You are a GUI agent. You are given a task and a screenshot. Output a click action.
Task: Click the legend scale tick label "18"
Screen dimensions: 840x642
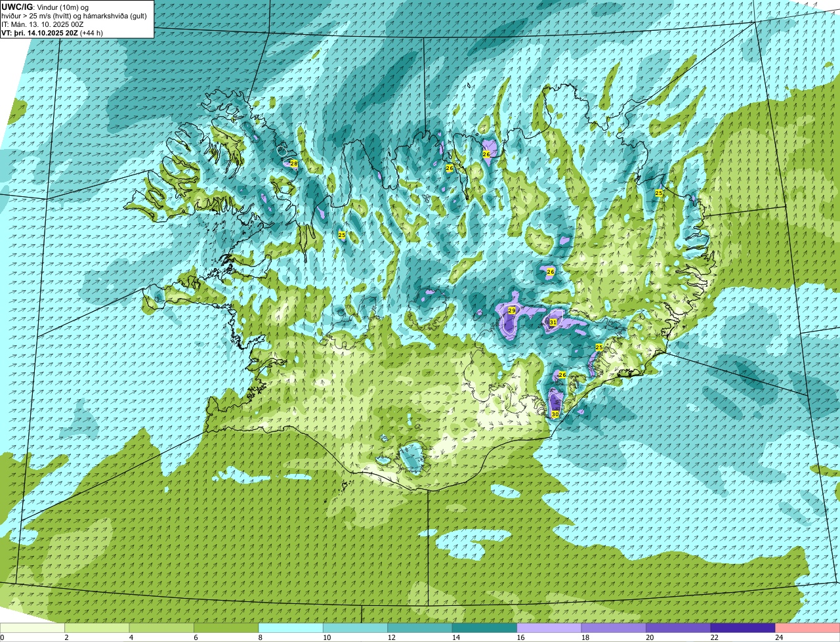click(x=585, y=637)
